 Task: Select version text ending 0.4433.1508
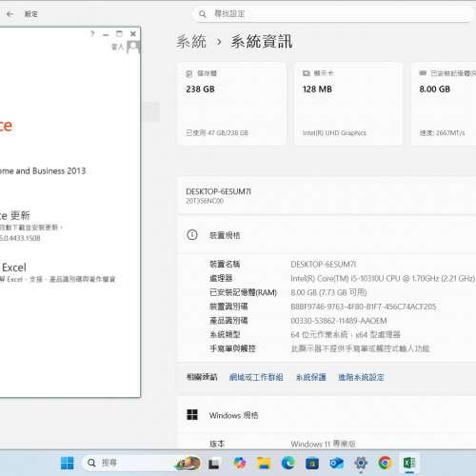pos(20,238)
